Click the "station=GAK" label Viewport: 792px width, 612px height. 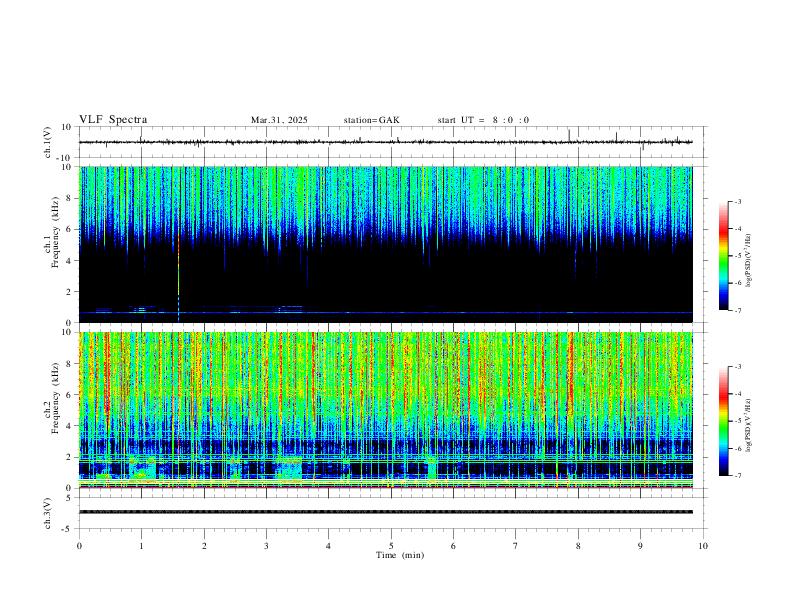point(371,120)
